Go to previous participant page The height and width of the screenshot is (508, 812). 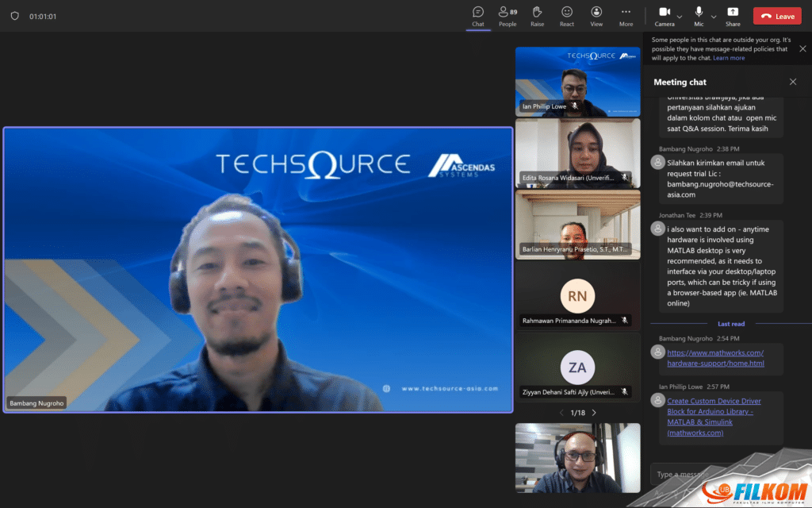click(x=561, y=413)
